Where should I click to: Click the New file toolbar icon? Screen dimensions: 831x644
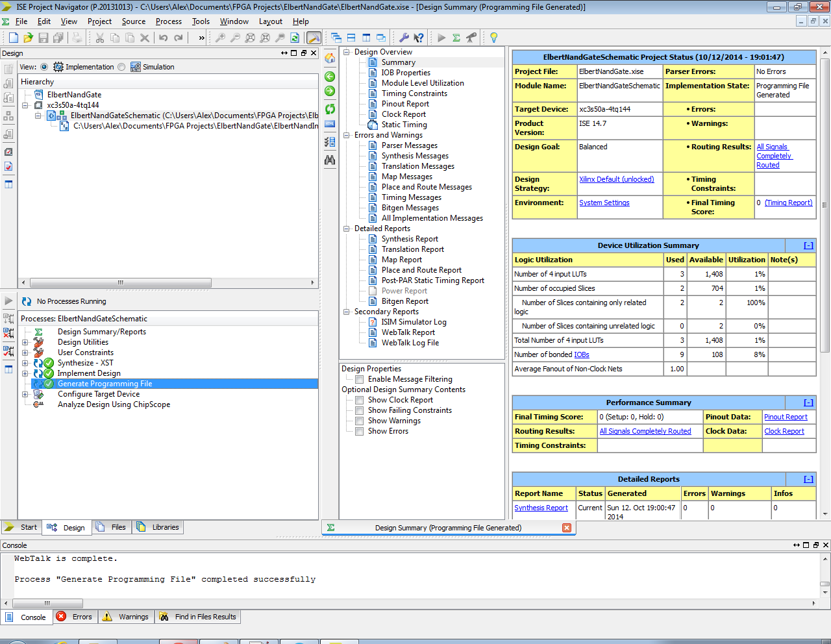point(13,38)
